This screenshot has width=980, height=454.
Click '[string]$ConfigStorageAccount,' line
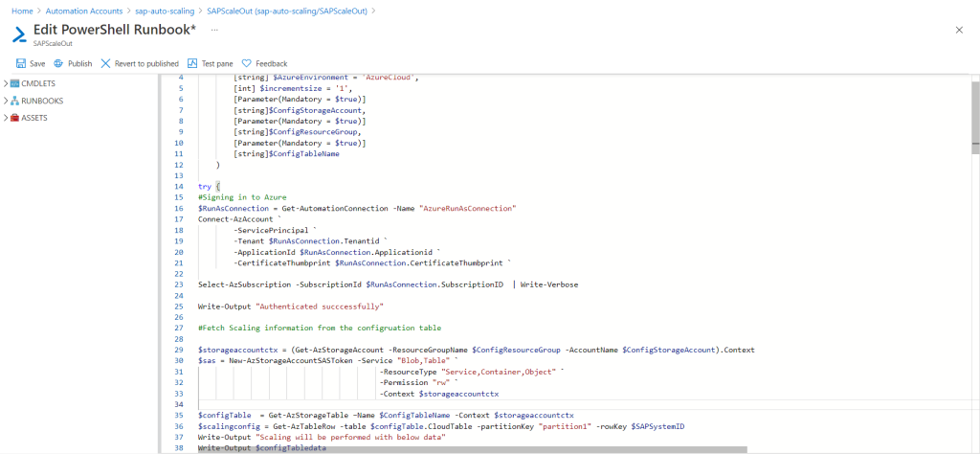(300, 110)
